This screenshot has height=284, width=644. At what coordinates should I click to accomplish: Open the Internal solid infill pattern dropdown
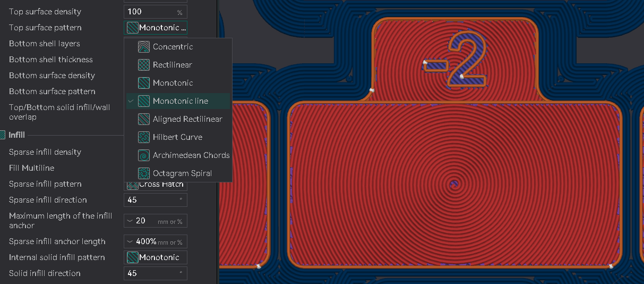point(156,257)
